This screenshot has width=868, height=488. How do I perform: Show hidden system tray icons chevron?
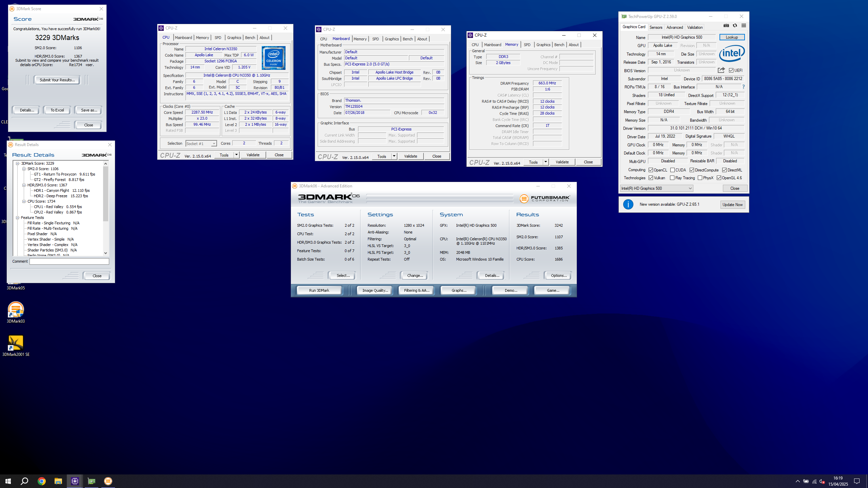click(x=797, y=481)
